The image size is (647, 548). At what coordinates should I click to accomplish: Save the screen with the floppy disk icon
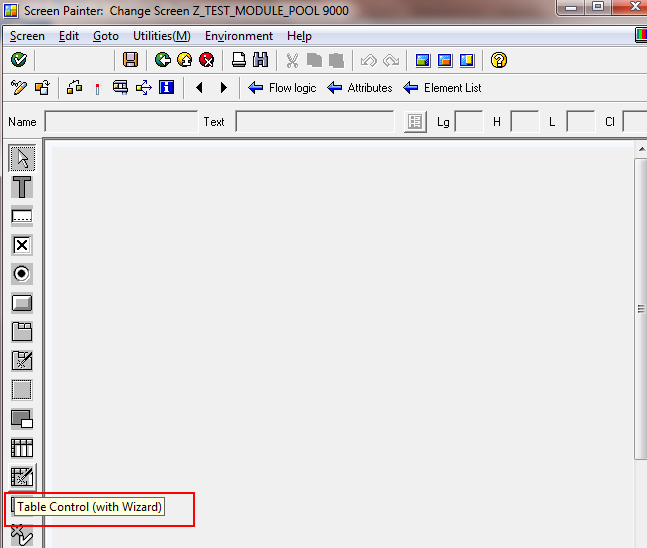point(130,60)
